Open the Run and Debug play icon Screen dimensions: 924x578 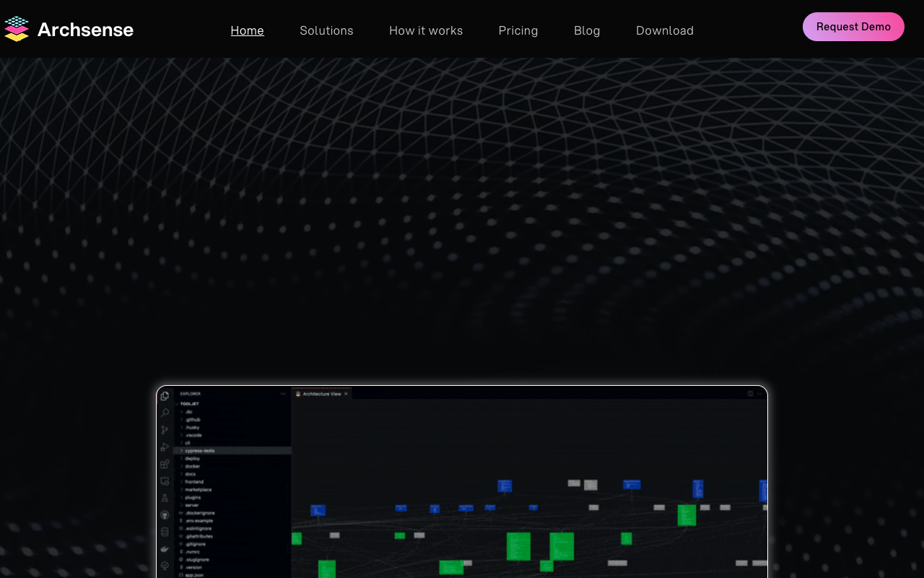(x=165, y=447)
